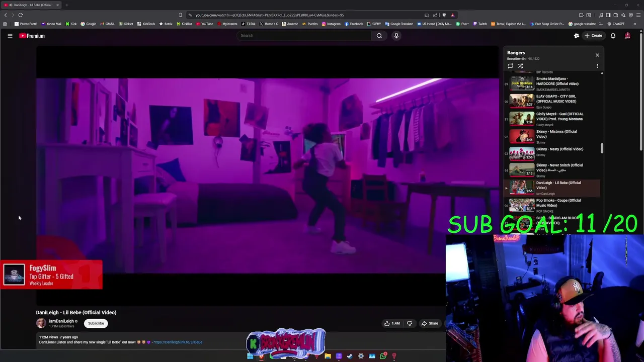Image resolution: width=644 pixels, height=362 pixels.
Task: Click the search magnifier button
Action: [379, 36]
